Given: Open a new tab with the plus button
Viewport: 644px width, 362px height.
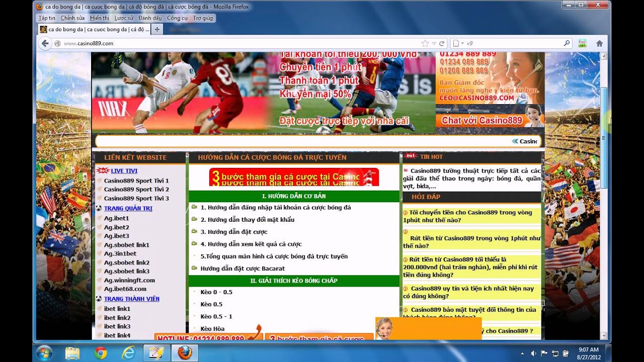Looking at the screenshot, I should (157, 29).
